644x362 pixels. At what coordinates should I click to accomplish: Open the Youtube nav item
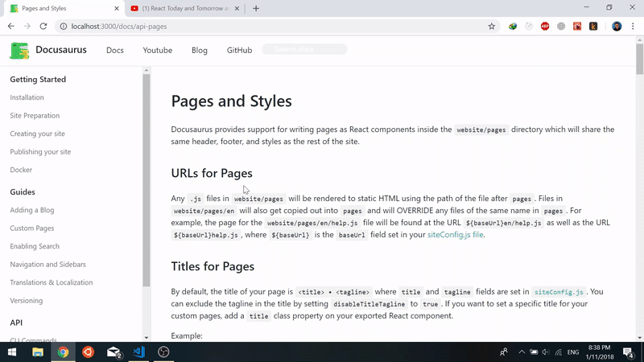tap(158, 50)
